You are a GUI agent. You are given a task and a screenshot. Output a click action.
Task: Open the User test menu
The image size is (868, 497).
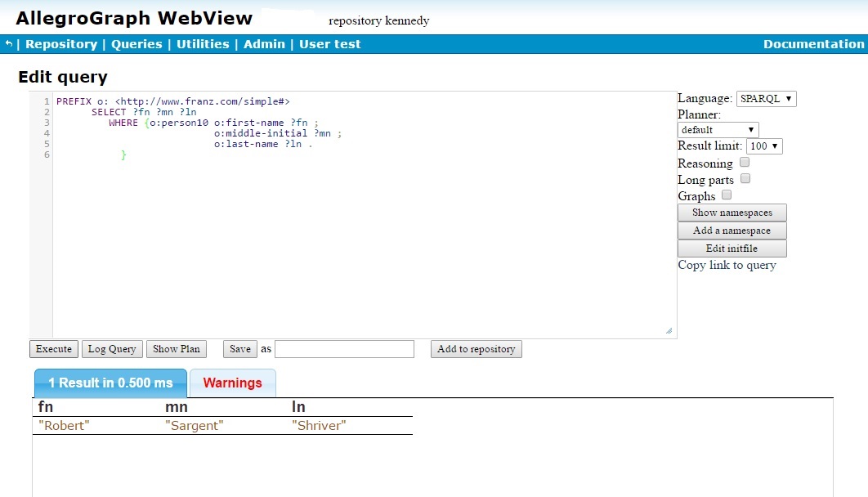tap(329, 44)
